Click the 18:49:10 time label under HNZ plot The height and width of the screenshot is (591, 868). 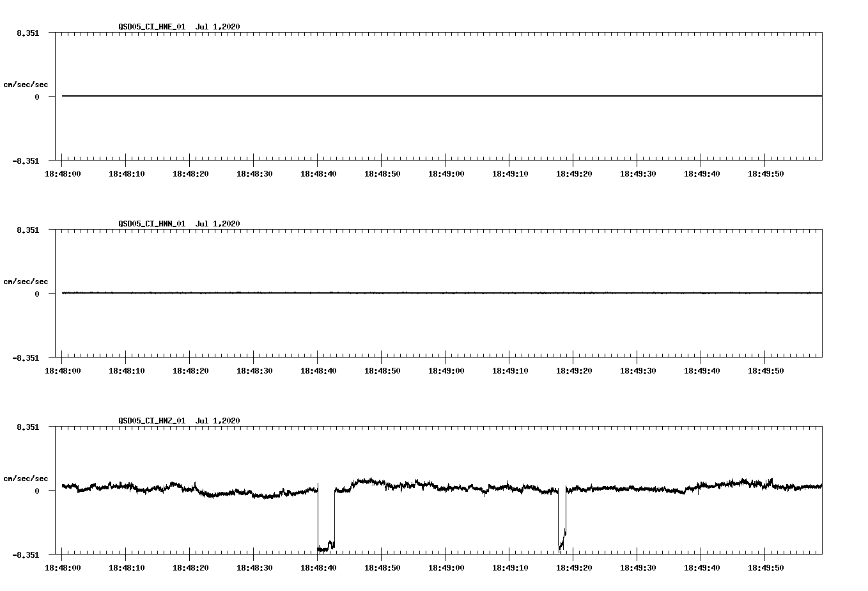pos(510,568)
